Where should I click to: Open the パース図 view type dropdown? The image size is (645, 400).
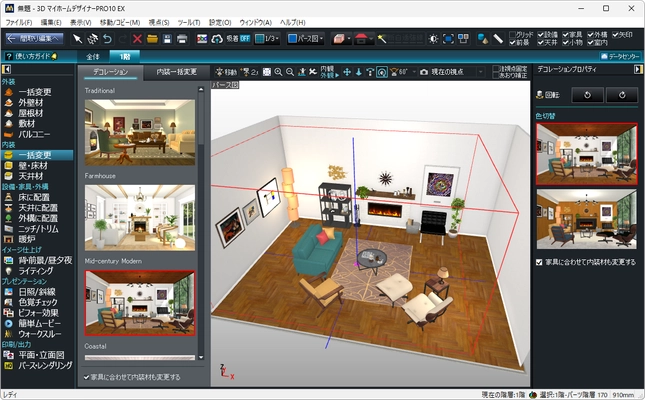(x=303, y=39)
